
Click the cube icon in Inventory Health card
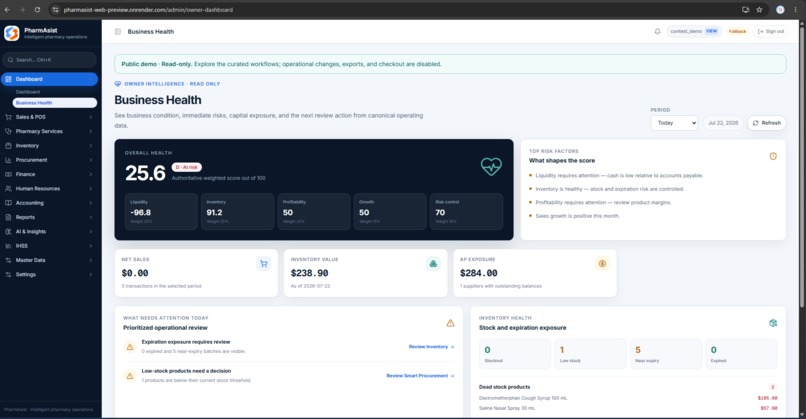773,323
